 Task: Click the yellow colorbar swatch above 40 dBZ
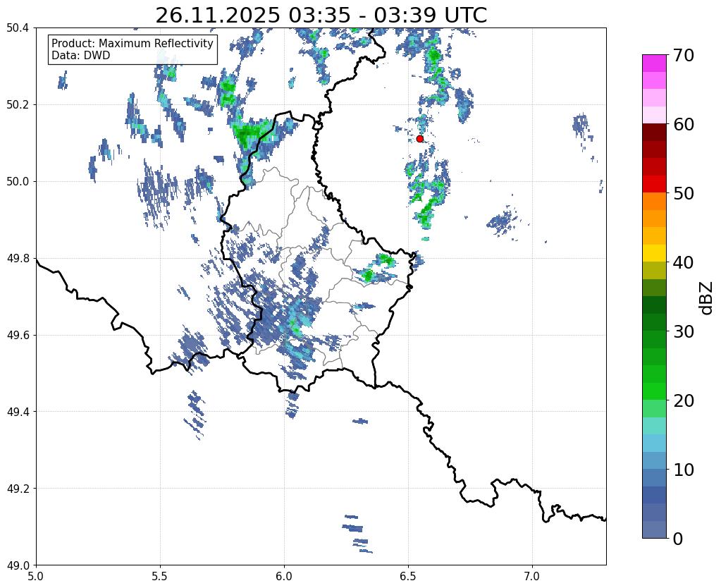pyautogui.click(x=654, y=253)
